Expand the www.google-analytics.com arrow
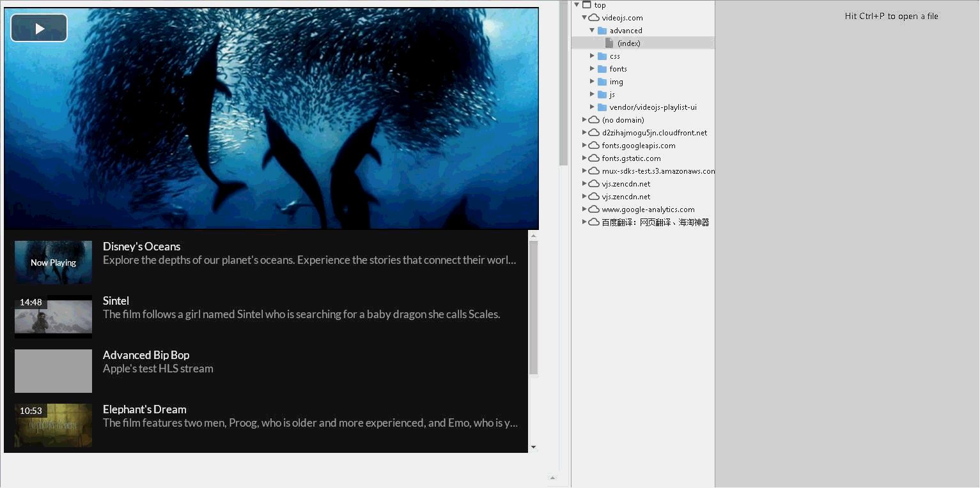 tap(584, 210)
